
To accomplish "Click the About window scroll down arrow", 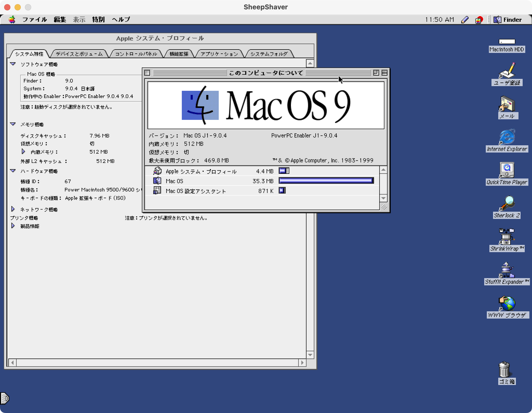I will (x=383, y=198).
